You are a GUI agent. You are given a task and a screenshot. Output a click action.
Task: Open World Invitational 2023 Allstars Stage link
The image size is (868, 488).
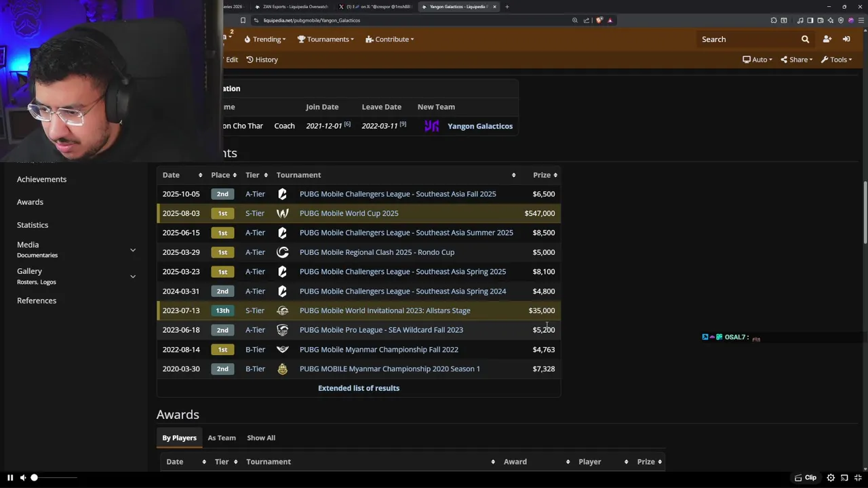tap(384, 310)
